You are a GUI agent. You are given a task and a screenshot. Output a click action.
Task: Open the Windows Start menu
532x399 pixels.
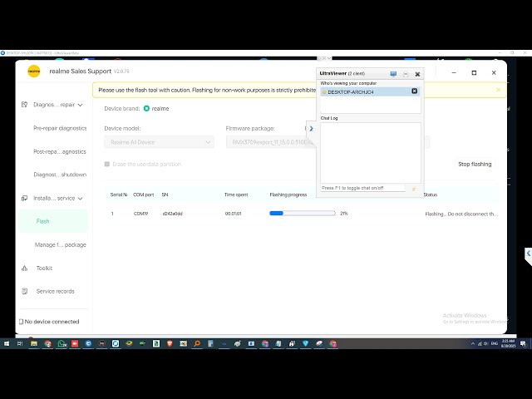pos(7,343)
